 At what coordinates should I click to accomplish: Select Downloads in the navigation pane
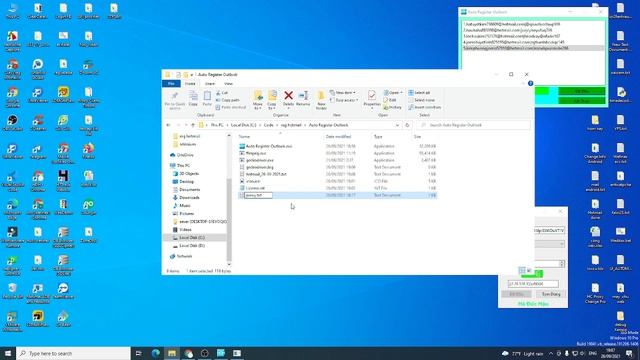tap(189, 198)
